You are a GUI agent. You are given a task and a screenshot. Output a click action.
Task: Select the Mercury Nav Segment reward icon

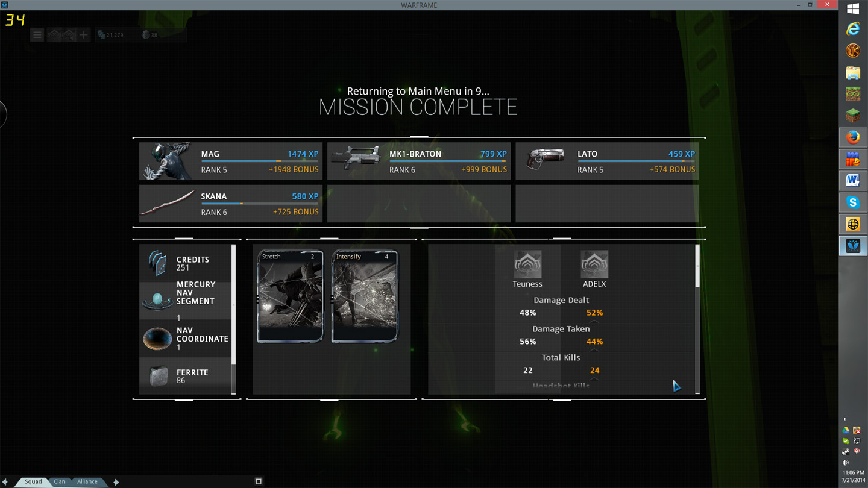tap(157, 299)
